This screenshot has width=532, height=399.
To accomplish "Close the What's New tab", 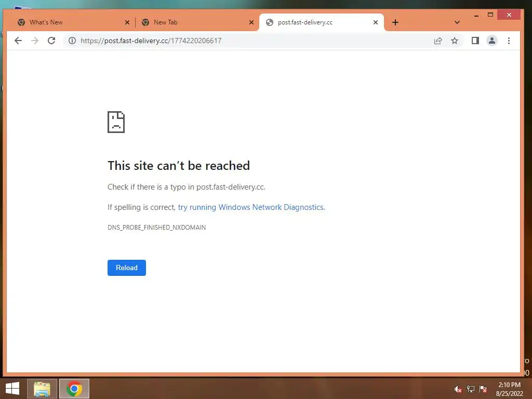I will (x=127, y=22).
